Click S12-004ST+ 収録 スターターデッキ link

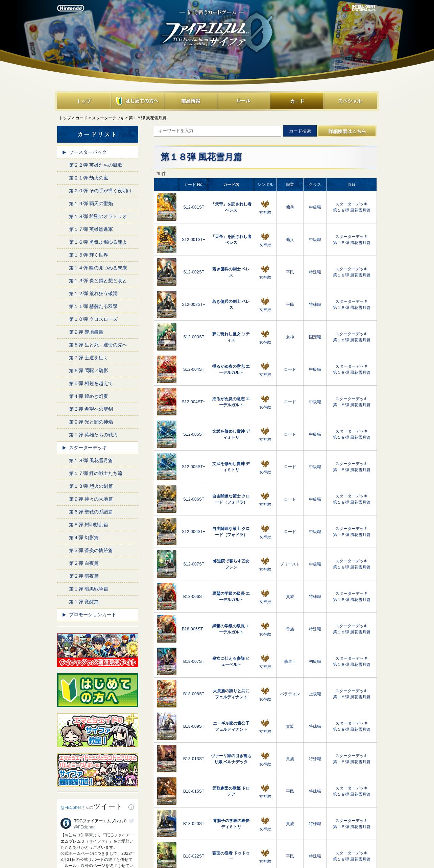coord(352,399)
